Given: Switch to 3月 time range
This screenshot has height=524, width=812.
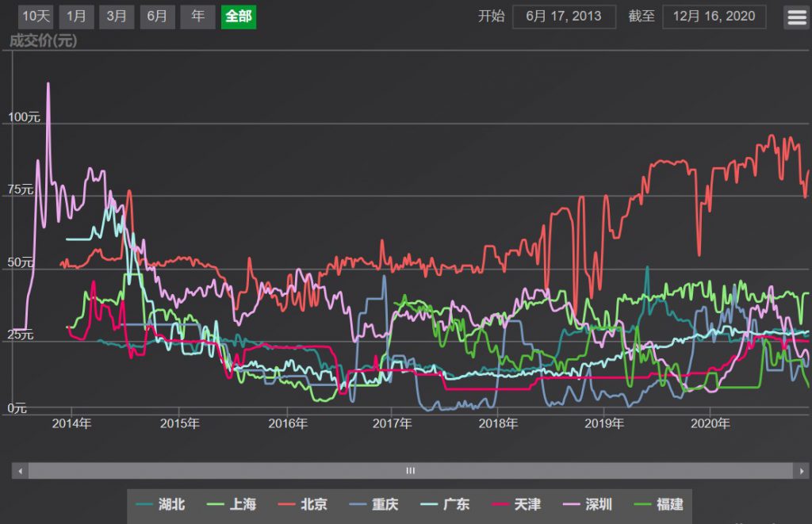Looking at the screenshot, I should [117, 17].
